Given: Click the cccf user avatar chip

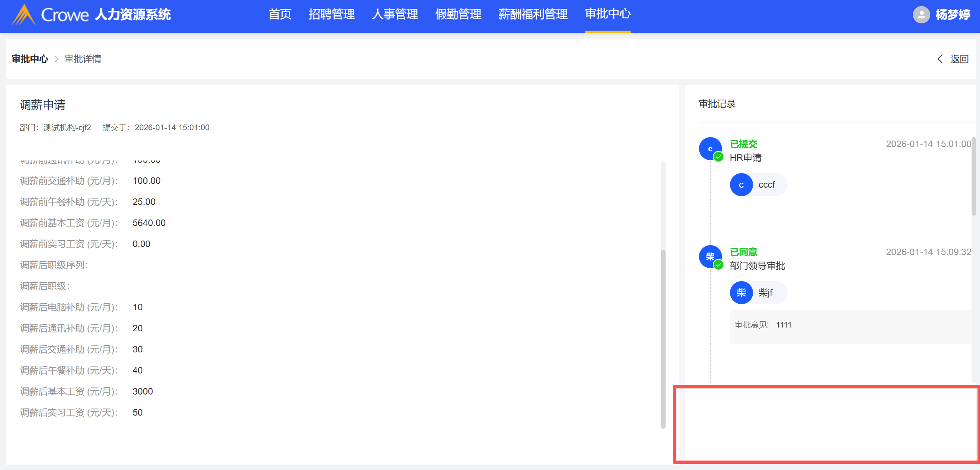Looking at the screenshot, I should point(758,185).
